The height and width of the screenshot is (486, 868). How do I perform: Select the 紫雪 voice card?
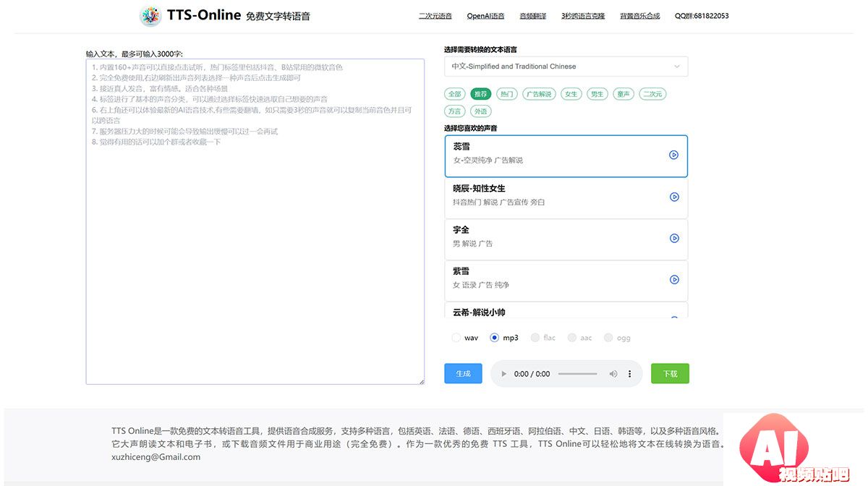coord(566,281)
